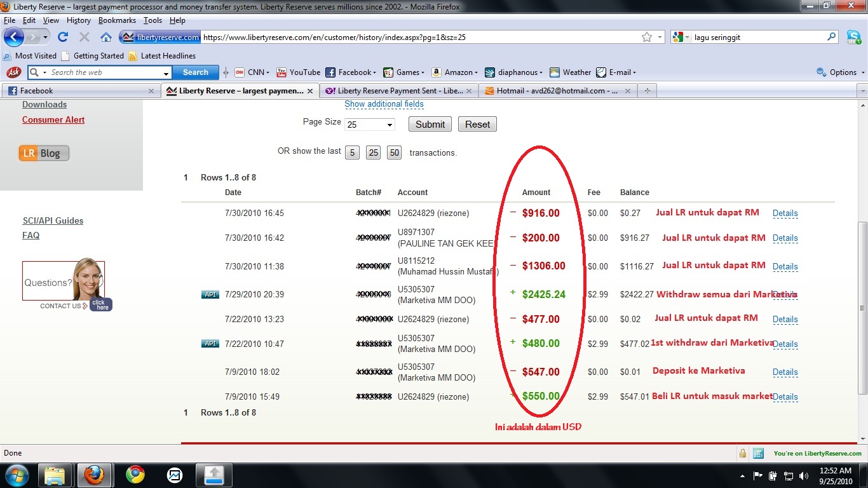868x488 pixels.
Task: Show the last 5 transactions
Action: (352, 152)
